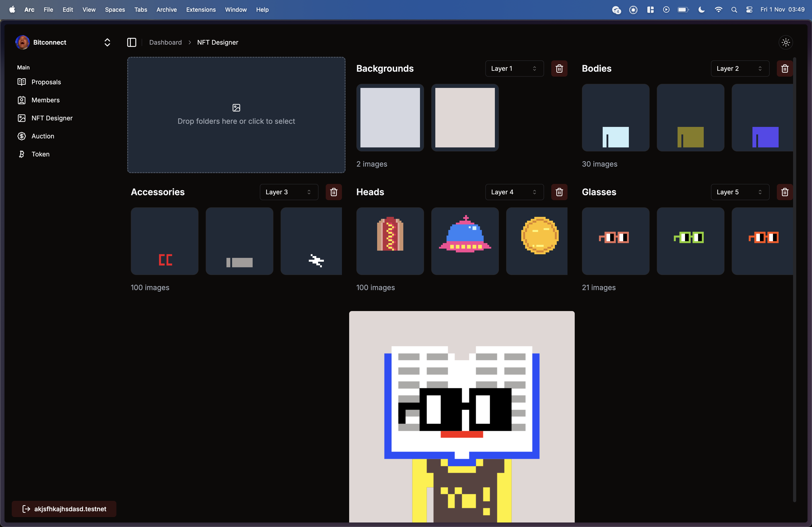The height and width of the screenshot is (527, 812).
Task: Select the UFO head thumbnail
Action: point(465,241)
